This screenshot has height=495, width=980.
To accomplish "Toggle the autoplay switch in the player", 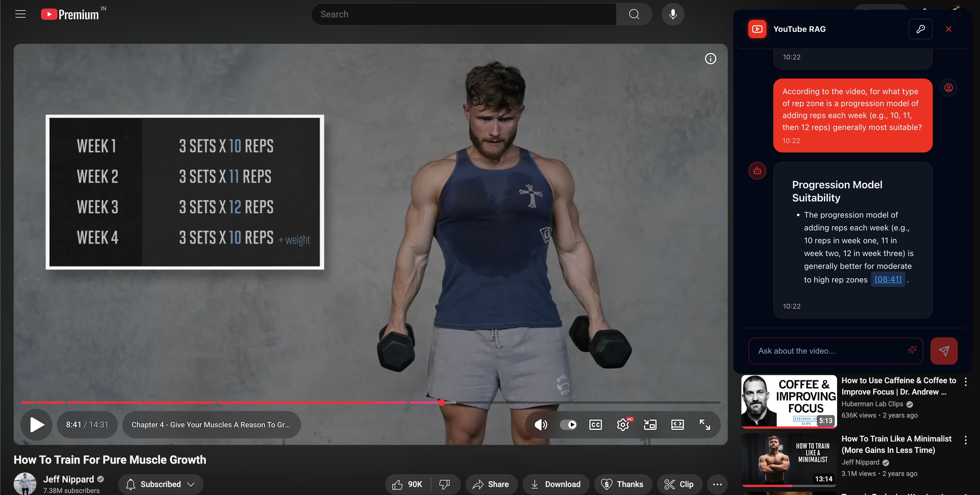I will (x=568, y=425).
